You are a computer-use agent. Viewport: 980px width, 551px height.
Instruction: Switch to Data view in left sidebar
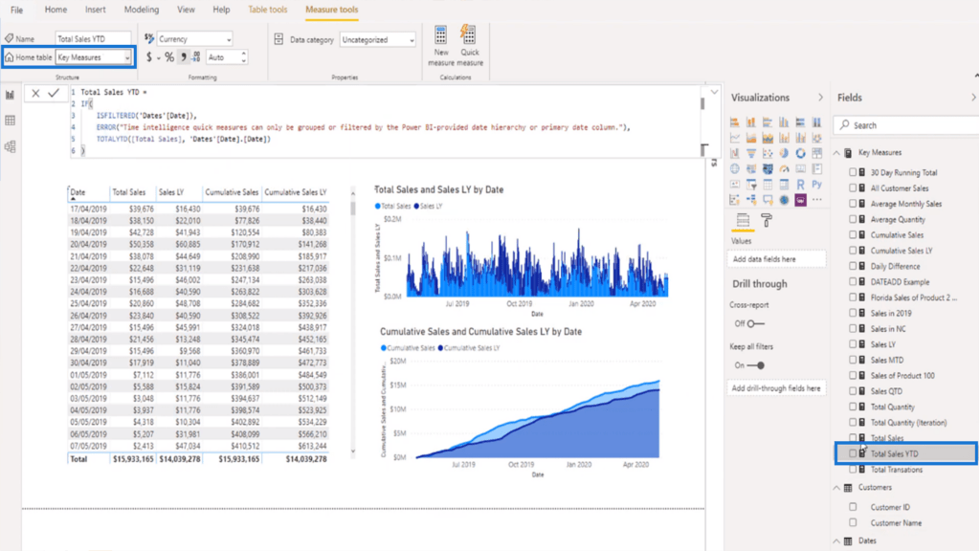click(10, 121)
